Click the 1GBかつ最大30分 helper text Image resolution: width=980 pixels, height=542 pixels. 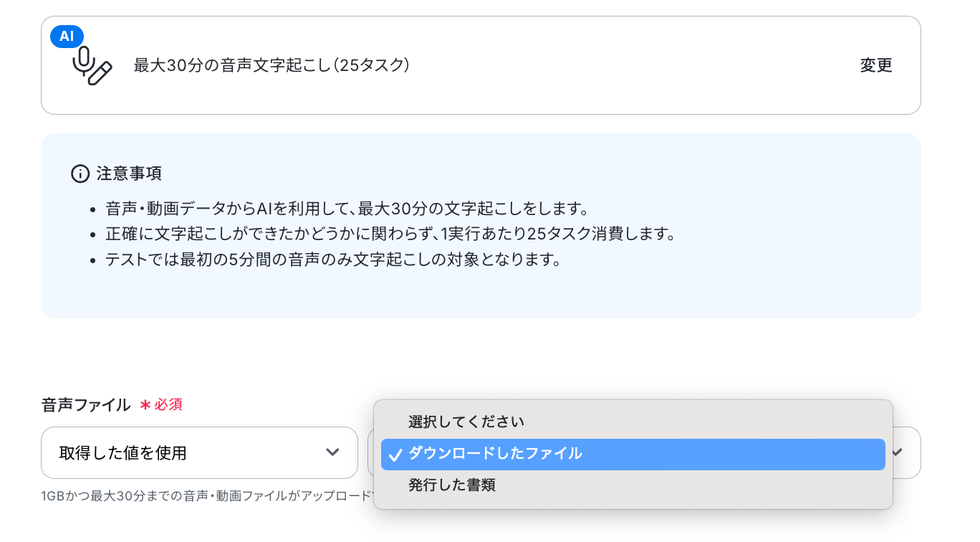coord(208,496)
